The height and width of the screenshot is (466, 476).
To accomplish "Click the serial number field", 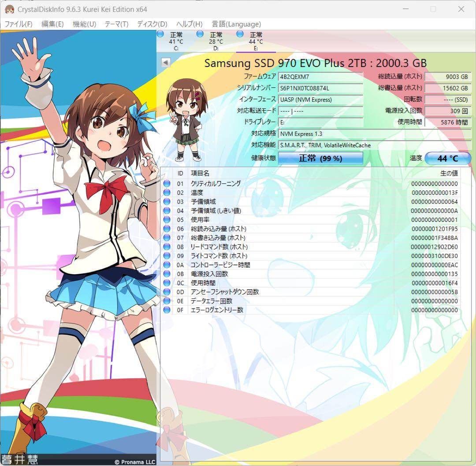I will 320,88.
